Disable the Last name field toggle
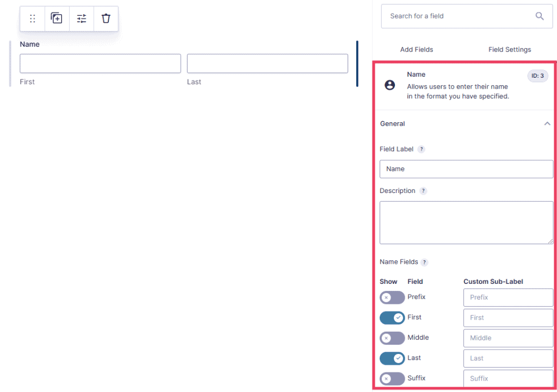This screenshot has width=557, height=392. click(392, 358)
